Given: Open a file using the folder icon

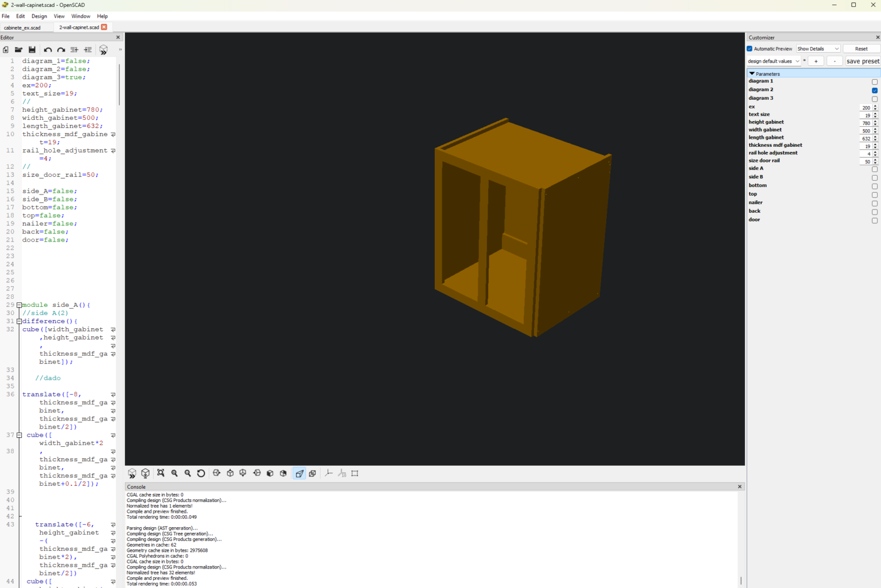Looking at the screenshot, I should tap(18, 50).
